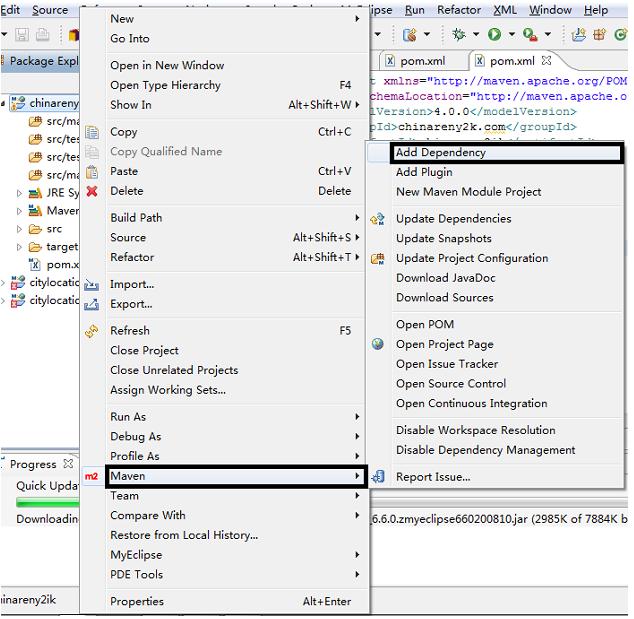Click the Update Project Configuration icon
Image resolution: width=634 pixels, height=619 pixels.
tap(378, 259)
